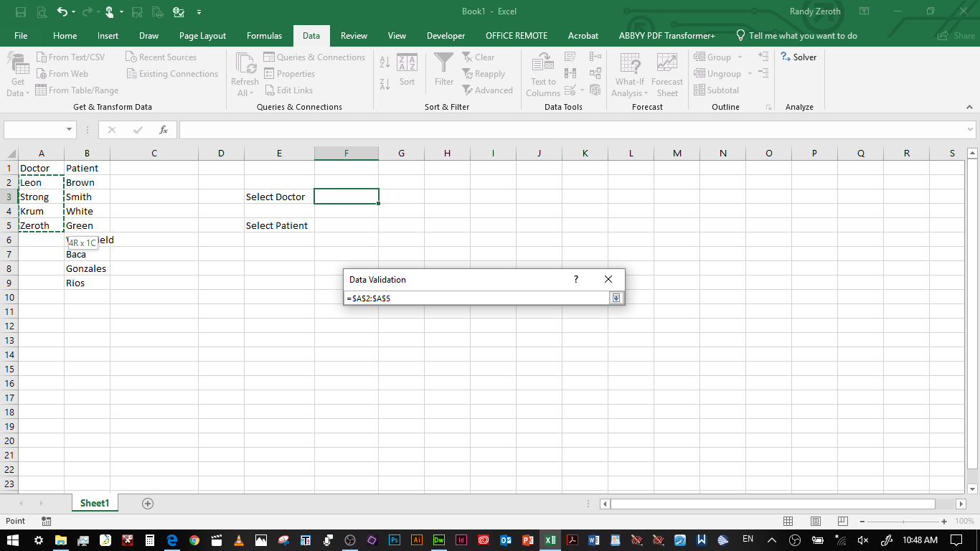The width and height of the screenshot is (980, 551).
Task: Open the Outline dialog launcher
Action: click(768, 107)
